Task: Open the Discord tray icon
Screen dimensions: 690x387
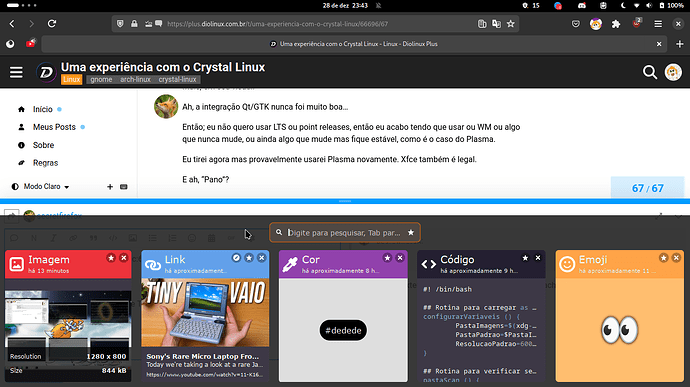Action: click(582, 6)
